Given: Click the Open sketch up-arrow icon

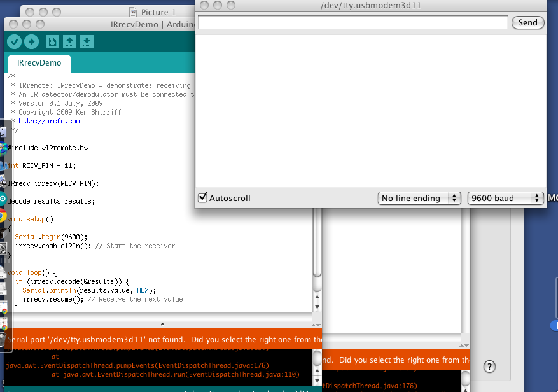Looking at the screenshot, I should 69,41.
